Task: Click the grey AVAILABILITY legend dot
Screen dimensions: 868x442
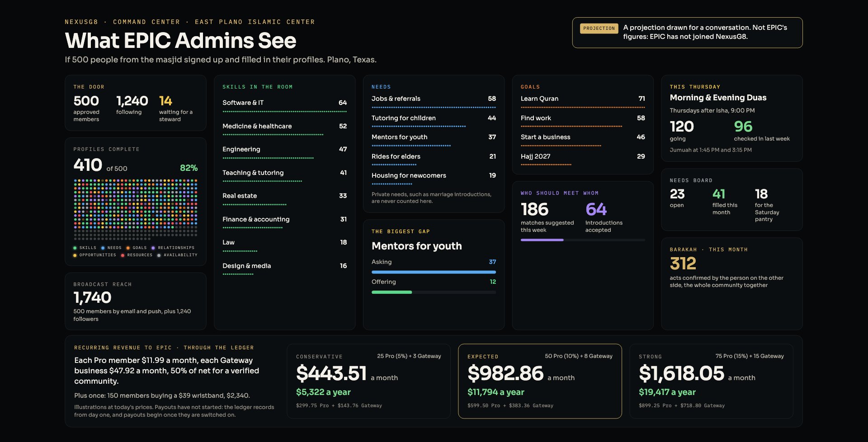Action: (x=159, y=255)
